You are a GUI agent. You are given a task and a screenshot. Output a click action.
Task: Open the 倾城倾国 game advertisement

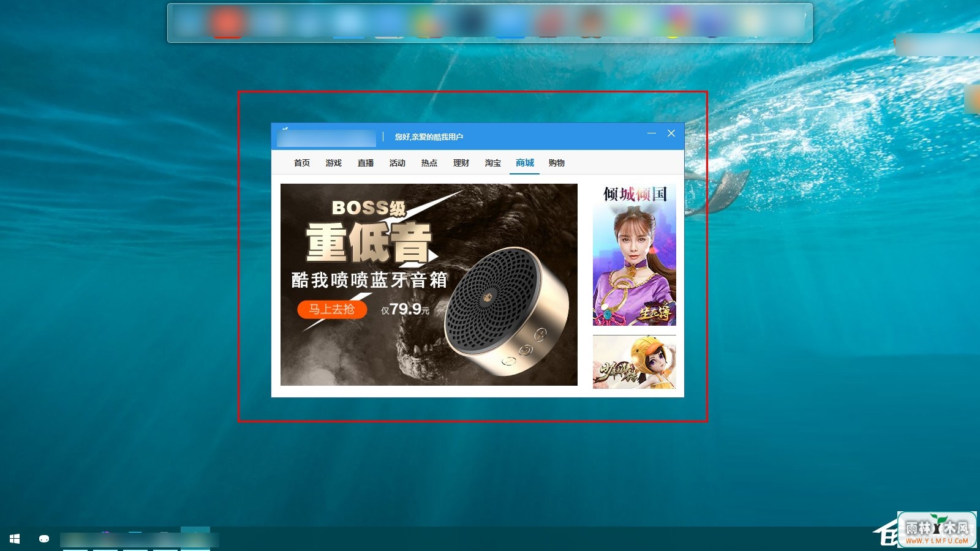coord(635,255)
